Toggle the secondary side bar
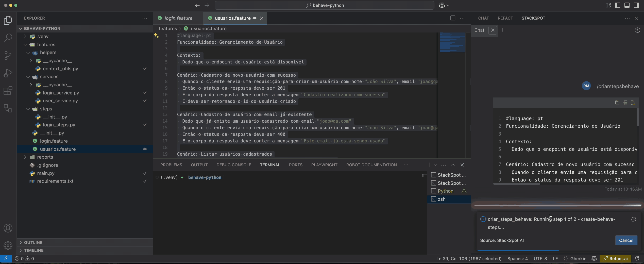 (x=636, y=5)
